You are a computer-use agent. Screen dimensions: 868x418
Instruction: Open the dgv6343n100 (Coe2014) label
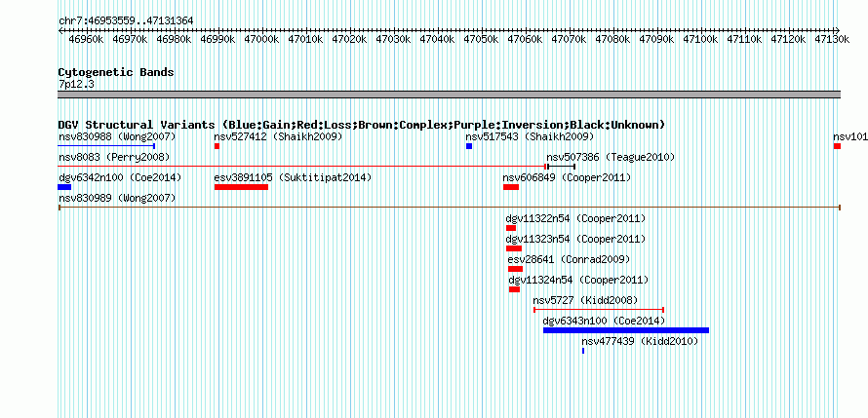click(x=604, y=321)
